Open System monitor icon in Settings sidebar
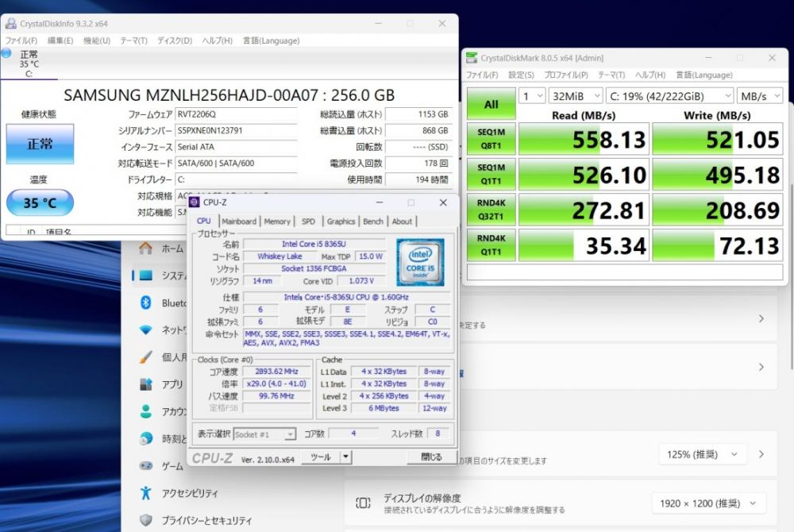 [x=146, y=275]
